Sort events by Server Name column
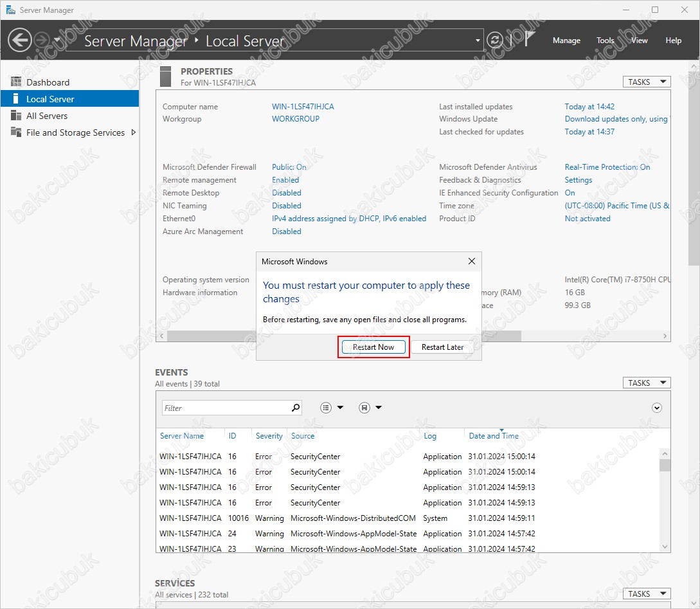The width and height of the screenshot is (700, 609). coord(182,436)
